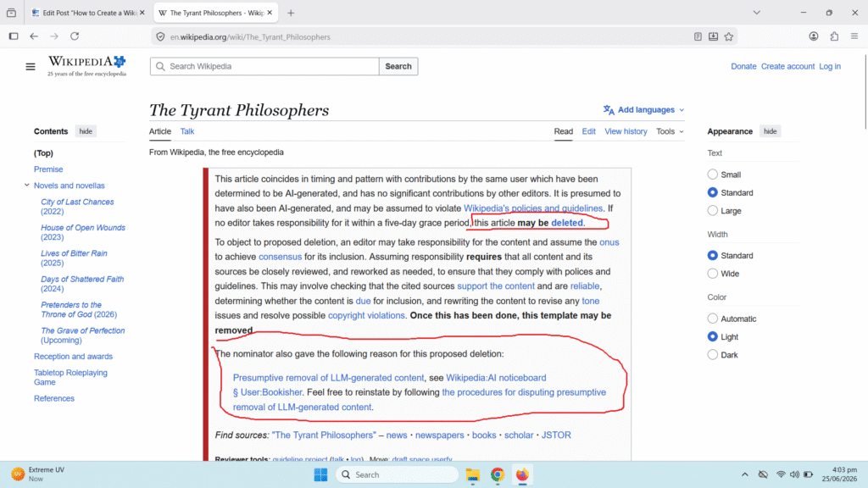Click the Donate link
The width and height of the screenshot is (868, 488).
click(x=743, y=66)
